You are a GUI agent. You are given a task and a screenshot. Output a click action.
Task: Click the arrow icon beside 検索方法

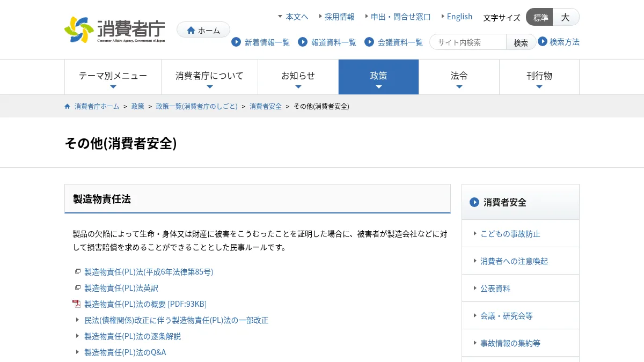[x=543, y=41]
